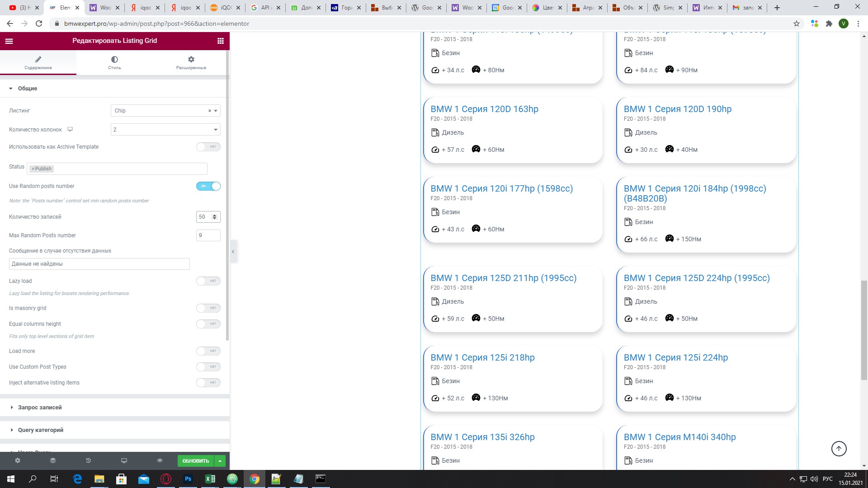Open Chrome extensions puzzle icon

point(829,23)
